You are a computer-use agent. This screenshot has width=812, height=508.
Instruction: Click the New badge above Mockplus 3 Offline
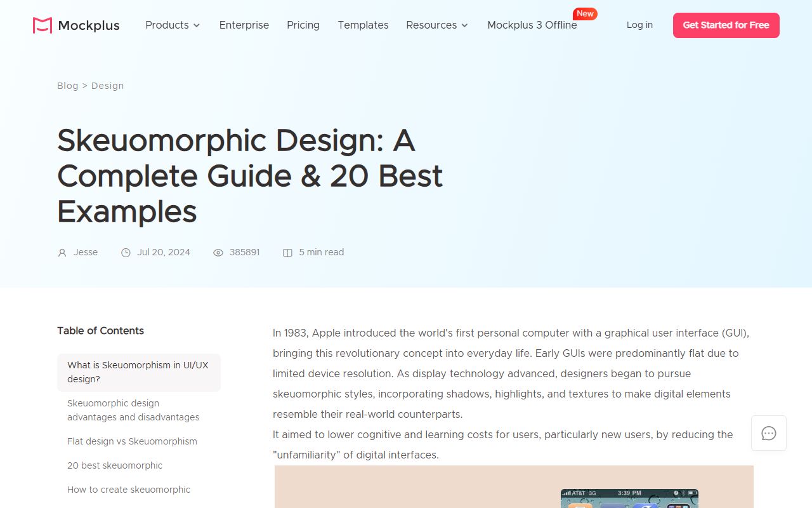tap(585, 13)
